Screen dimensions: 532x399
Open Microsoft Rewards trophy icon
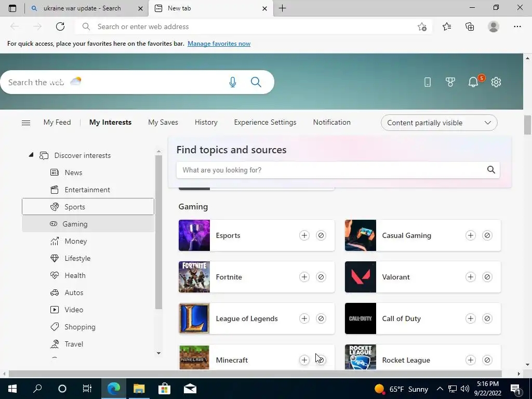pyautogui.click(x=450, y=82)
